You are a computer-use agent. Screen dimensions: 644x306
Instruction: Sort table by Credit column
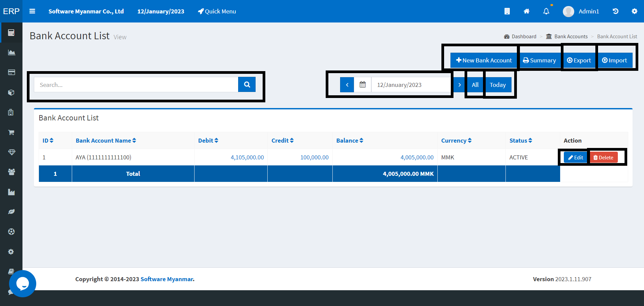(283, 141)
